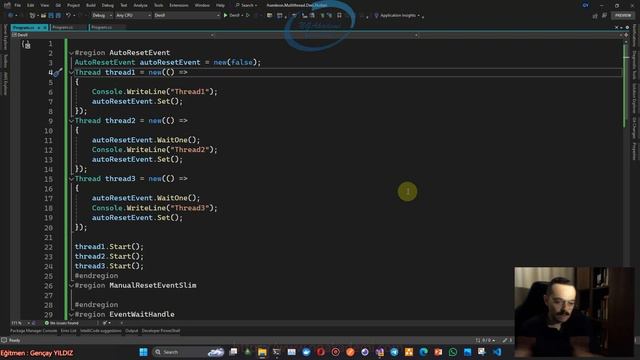Click the Search box in the title bar

click(246, 5)
